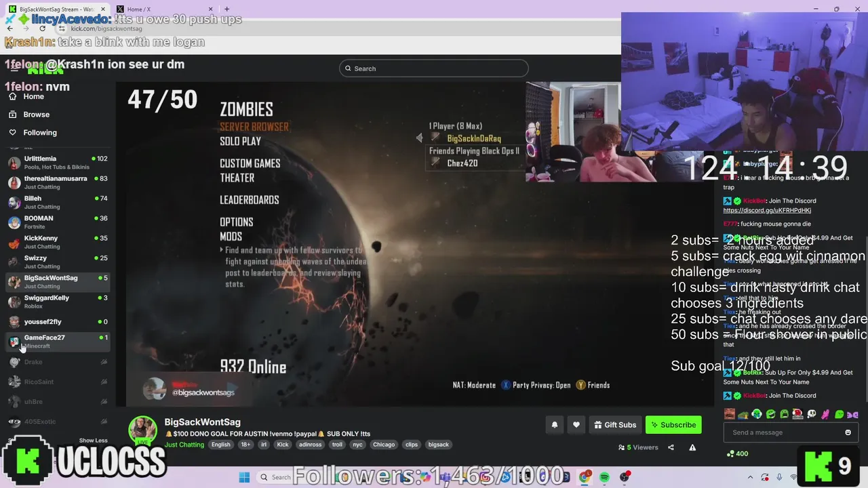Switch to the Home / X tab

(x=164, y=9)
